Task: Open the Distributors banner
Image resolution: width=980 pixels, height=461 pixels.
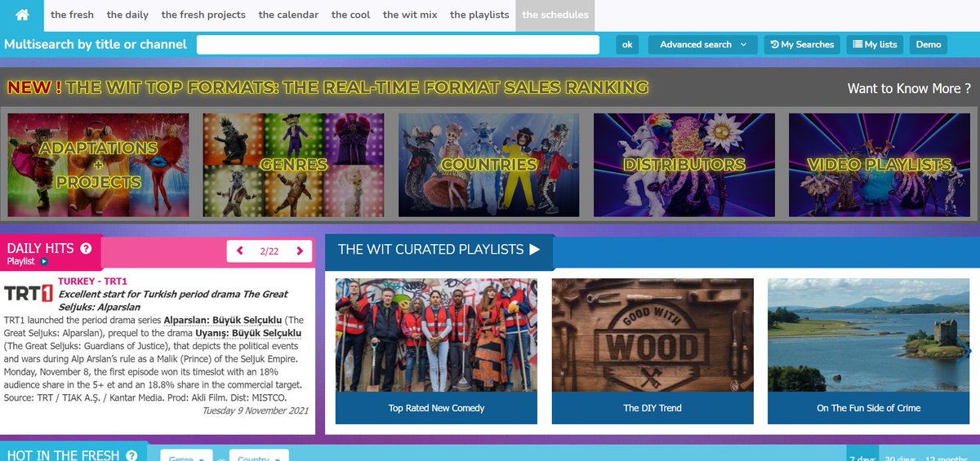Action: [x=684, y=164]
